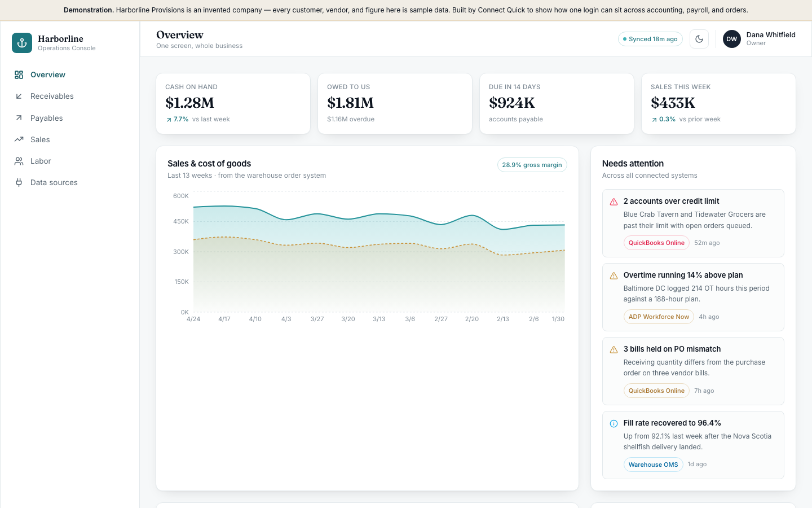Click the Synced 18m ago status pill
812x508 pixels.
650,39
